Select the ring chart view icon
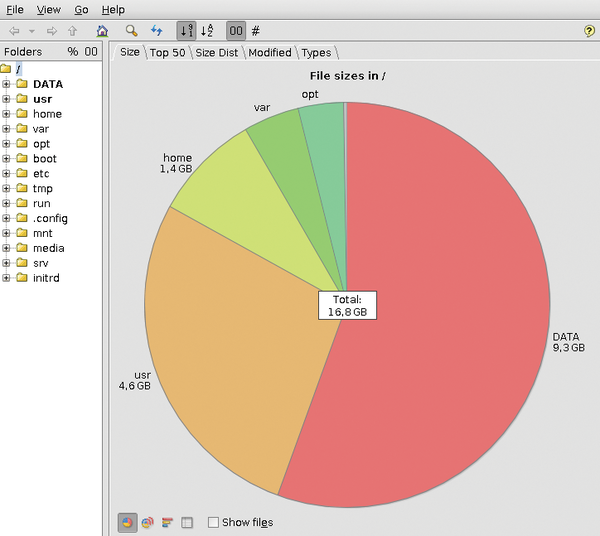The width and height of the screenshot is (600, 536). coord(147,522)
